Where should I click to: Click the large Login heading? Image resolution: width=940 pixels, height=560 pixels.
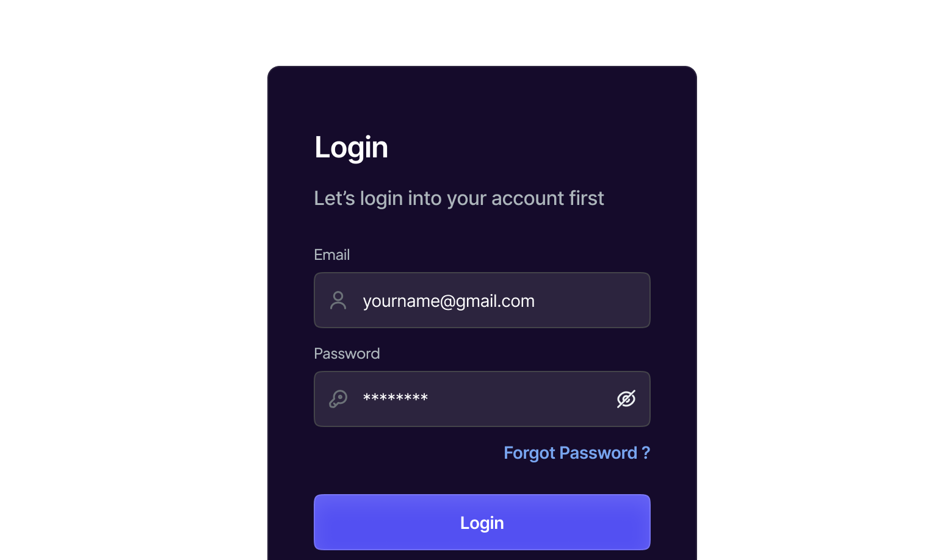351,148
